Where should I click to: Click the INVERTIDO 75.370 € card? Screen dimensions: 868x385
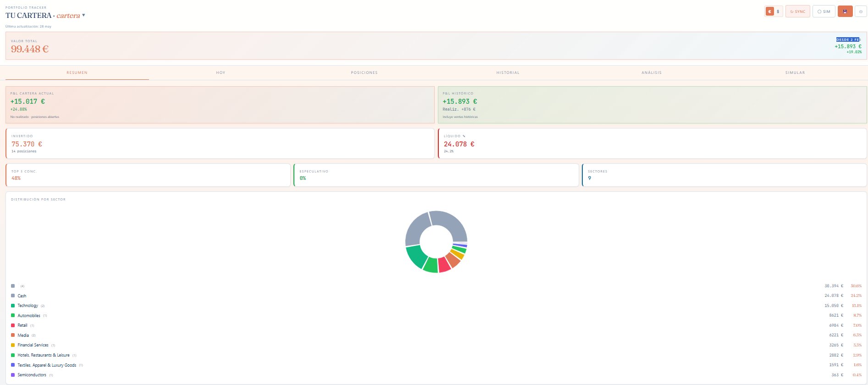220,143
